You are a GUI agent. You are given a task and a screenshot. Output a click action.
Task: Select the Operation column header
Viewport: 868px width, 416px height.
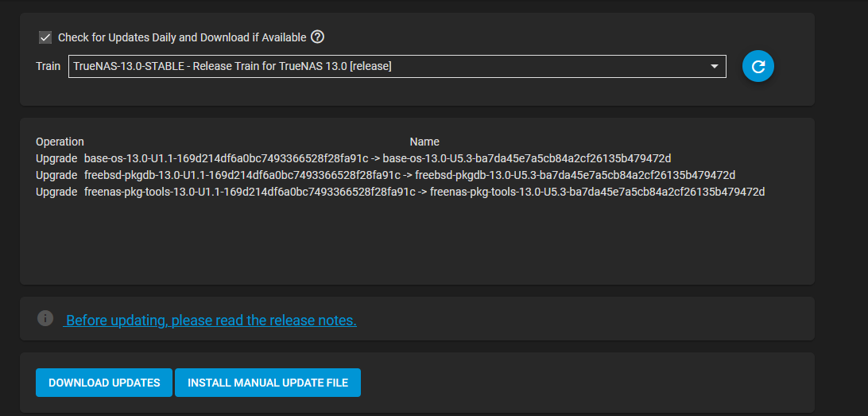tap(60, 142)
